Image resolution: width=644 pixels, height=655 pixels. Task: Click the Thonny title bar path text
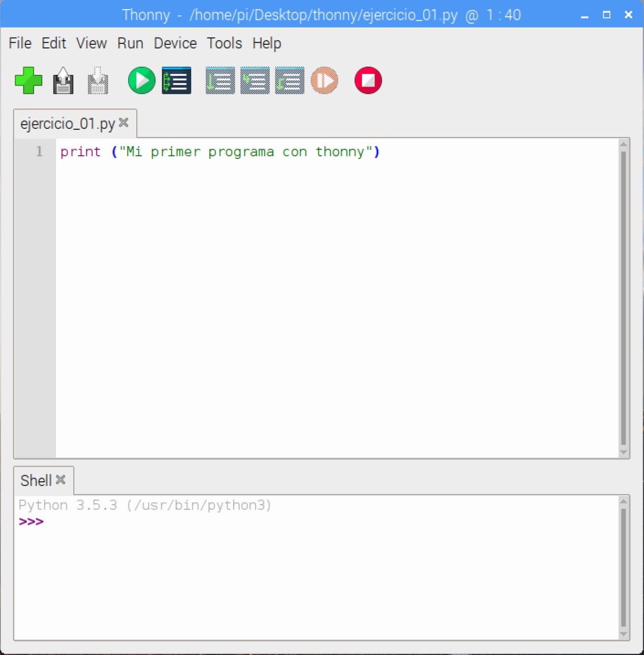323,15
